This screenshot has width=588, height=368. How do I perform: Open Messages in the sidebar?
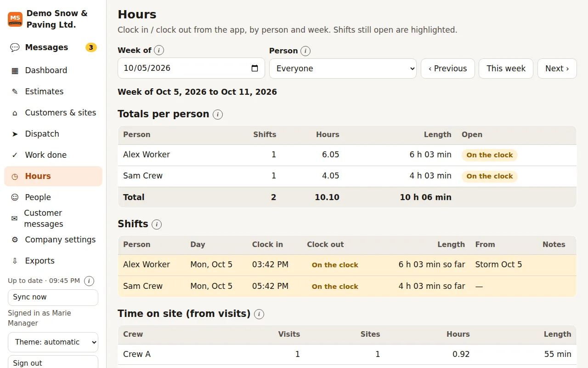pyautogui.click(x=53, y=47)
